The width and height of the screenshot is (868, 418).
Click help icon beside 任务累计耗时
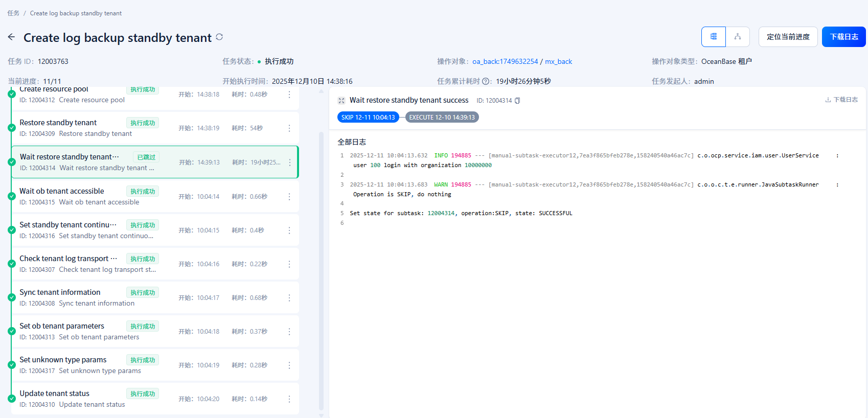point(487,81)
